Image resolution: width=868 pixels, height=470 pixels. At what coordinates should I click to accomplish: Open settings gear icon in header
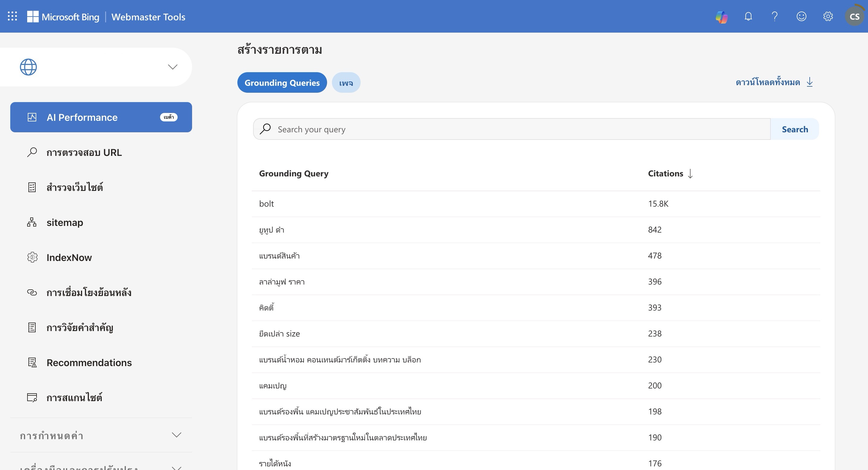click(x=828, y=16)
